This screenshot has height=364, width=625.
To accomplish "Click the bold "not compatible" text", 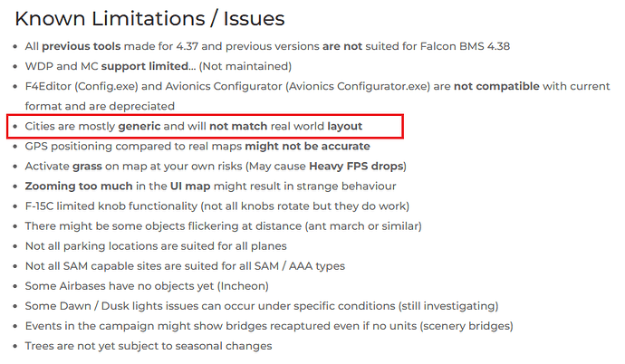I will tap(496, 86).
